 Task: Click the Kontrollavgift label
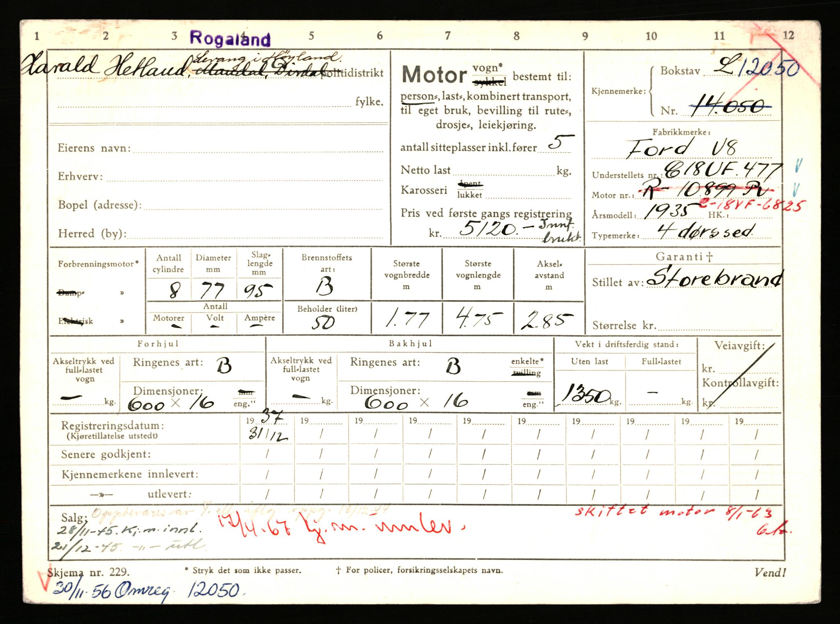(740, 383)
